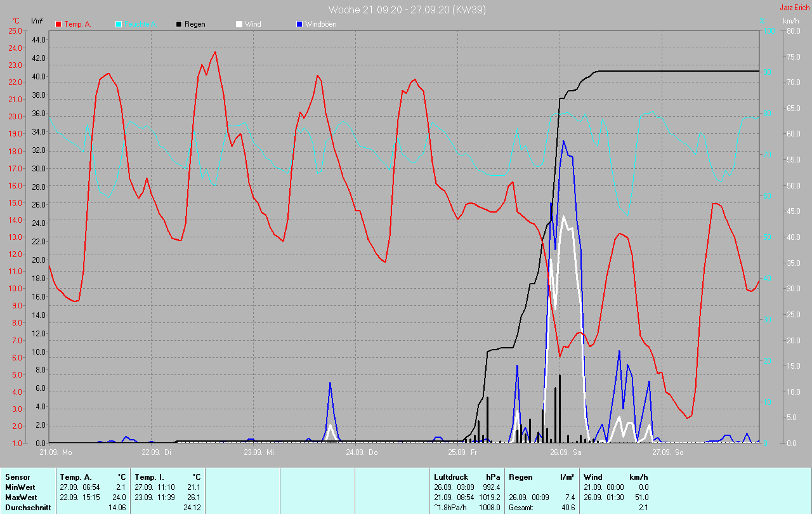Click the Temp. A. average value "14.06"
This screenshot has width=812, height=514.
point(117,508)
